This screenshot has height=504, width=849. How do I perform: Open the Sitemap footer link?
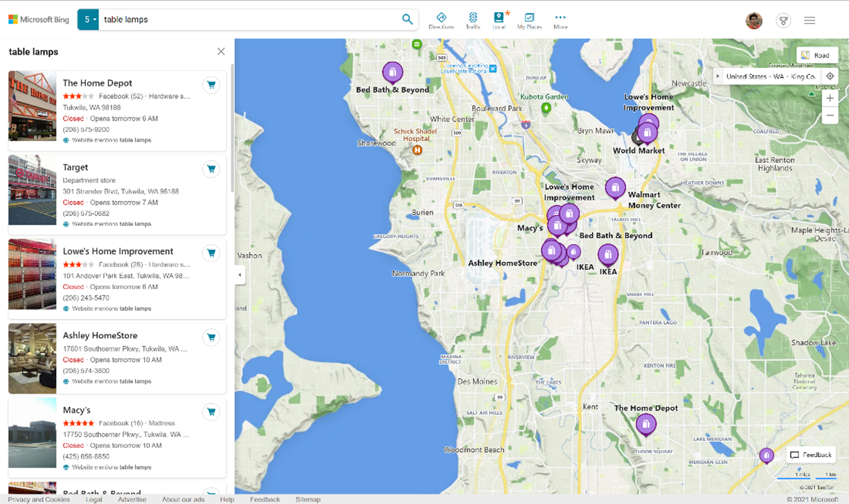point(308,499)
